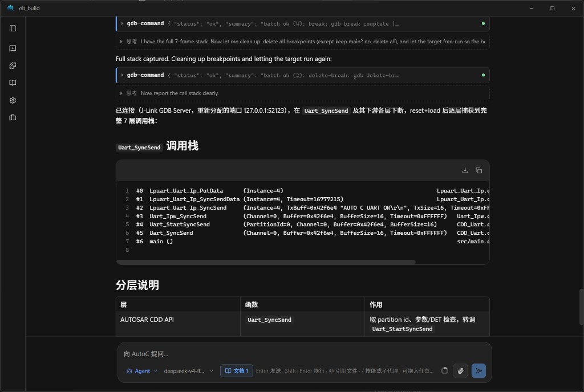Click Uart_StartSyncSend code tag in table

pos(402,329)
